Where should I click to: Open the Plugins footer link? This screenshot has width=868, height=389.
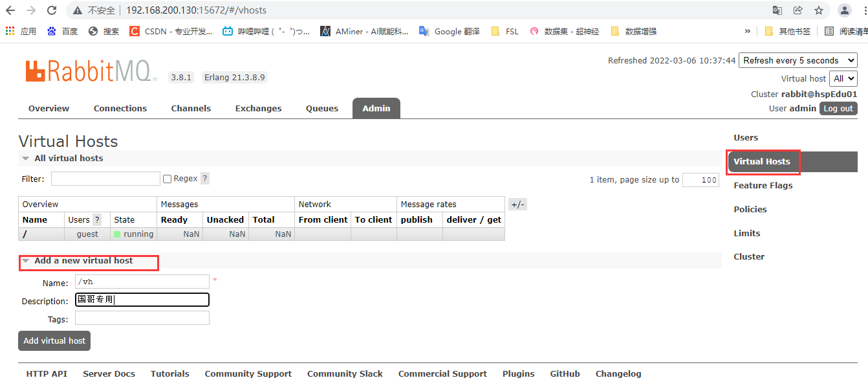[519, 373]
